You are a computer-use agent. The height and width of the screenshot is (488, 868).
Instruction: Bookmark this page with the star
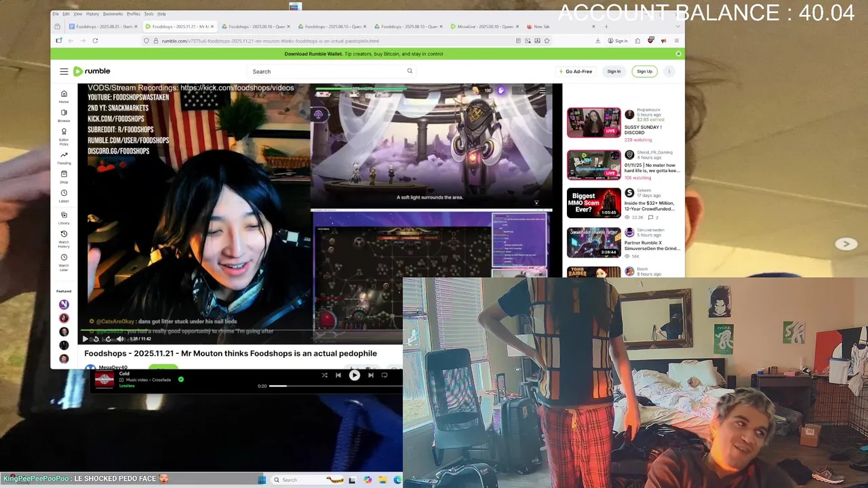(547, 41)
